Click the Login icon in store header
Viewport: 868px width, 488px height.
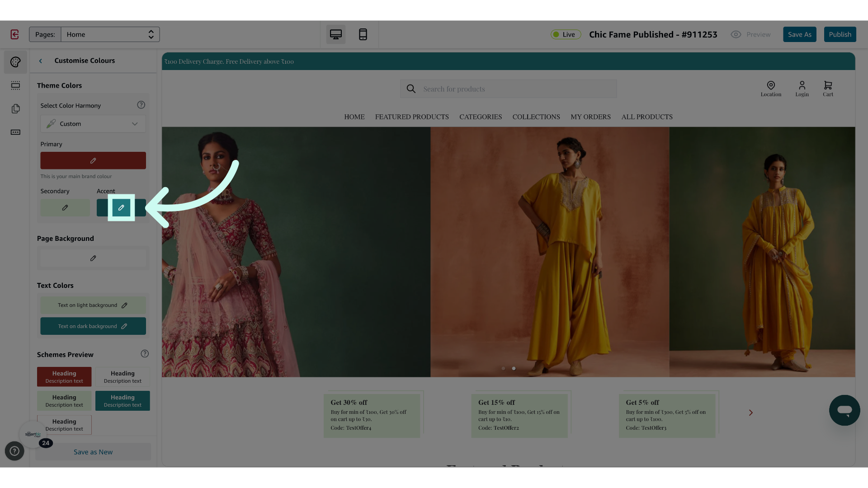[x=802, y=89]
